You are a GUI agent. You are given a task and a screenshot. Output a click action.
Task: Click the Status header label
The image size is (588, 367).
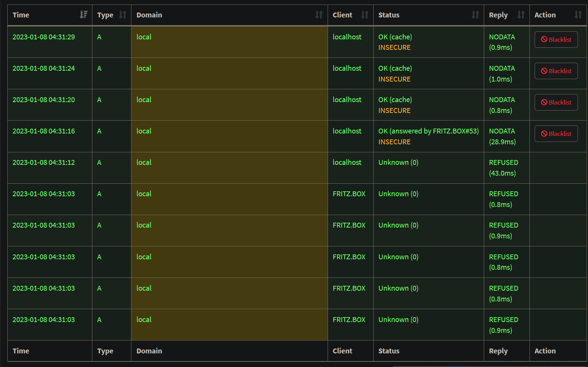[389, 15]
